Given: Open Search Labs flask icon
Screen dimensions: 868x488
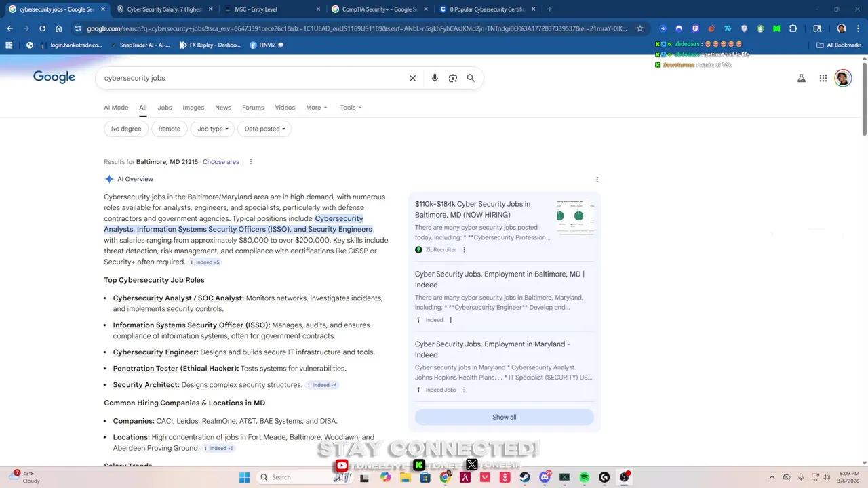Looking at the screenshot, I should tap(802, 78).
